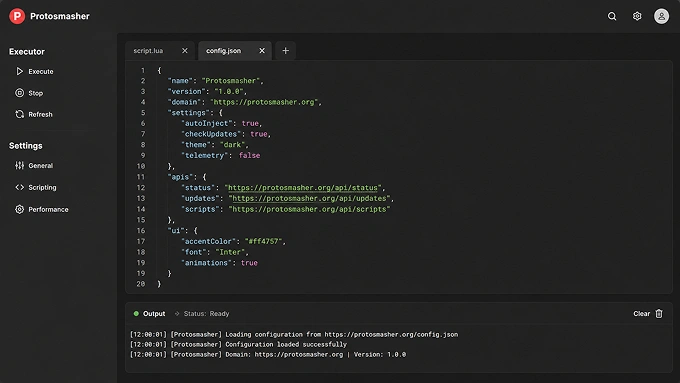Click the "name" key on line 2
The height and width of the screenshot is (383, 680).
click(180, 81)
